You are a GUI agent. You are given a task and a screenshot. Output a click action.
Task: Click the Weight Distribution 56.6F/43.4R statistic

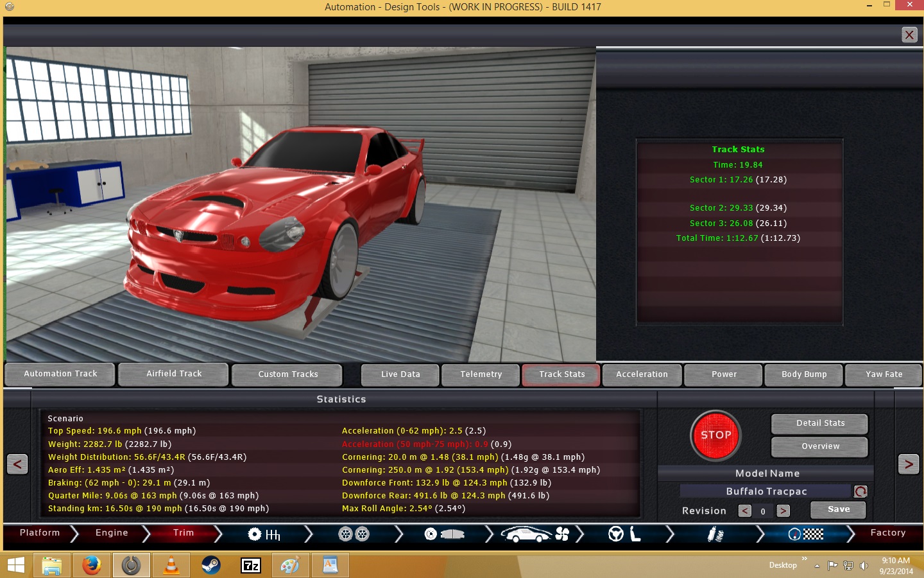(147, 457)
